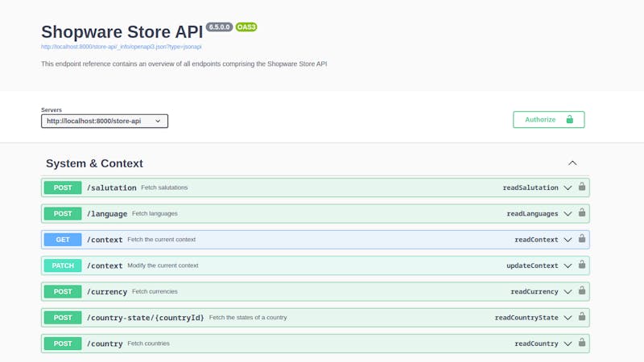The height and width of the screenshot is (362, 644).
Task: Click lock icon on /salutation row
Action: coord(582,187)
